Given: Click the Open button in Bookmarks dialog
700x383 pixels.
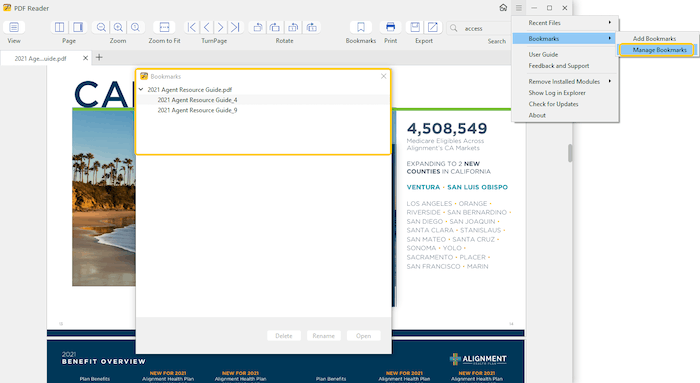Looking at the screenshot, I should click(x=363, y=336).
